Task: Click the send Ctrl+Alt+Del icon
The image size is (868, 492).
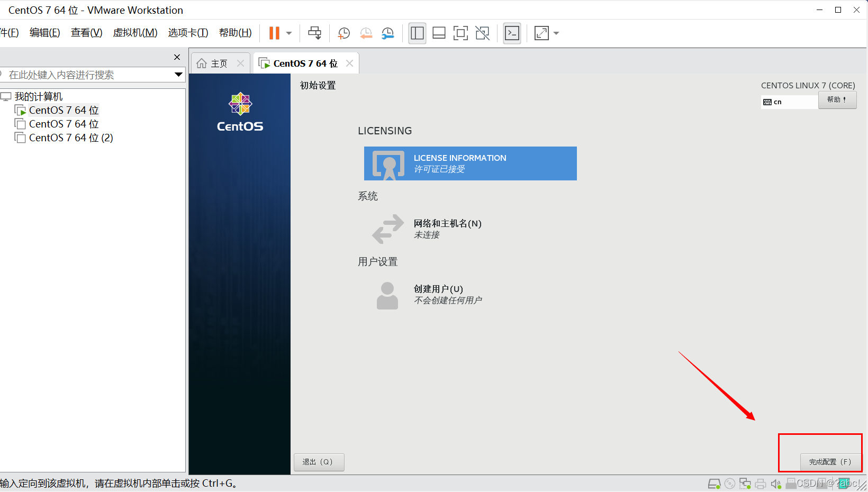Action: point(314,33)
